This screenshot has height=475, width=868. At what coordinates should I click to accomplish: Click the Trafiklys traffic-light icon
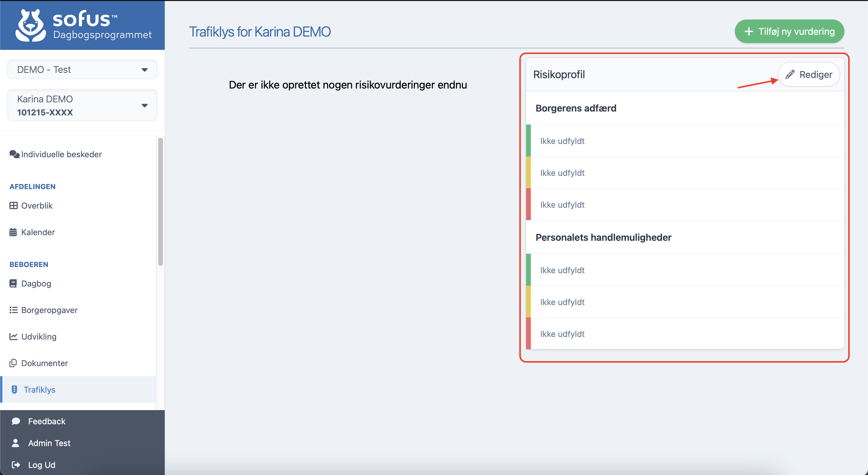tap(14, 389)
